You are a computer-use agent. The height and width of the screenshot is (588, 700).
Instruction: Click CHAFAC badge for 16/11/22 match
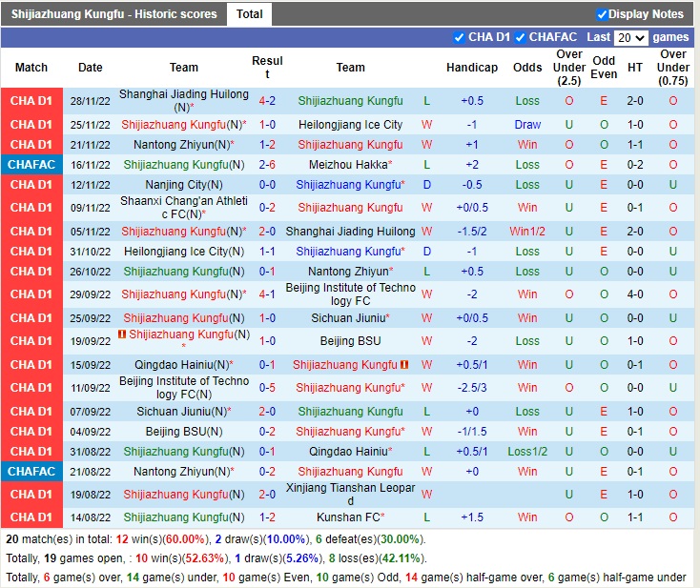(31, 165)
